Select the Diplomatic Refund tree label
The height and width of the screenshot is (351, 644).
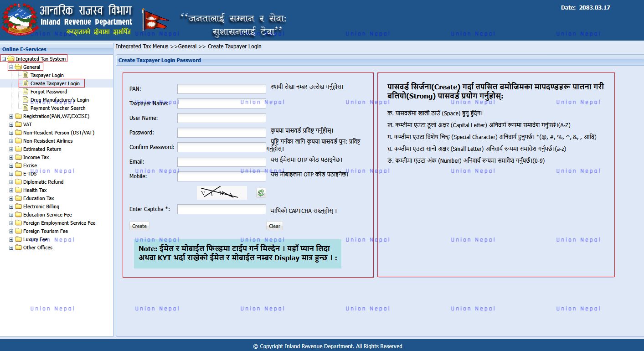coord(43,182)
